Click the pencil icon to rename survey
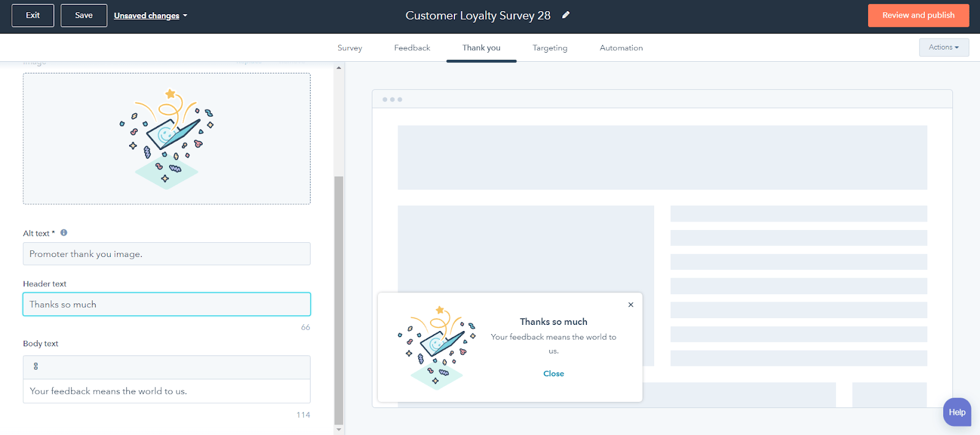Image resolution: width=980 pixels, height=435 pixels. [566, 15]
